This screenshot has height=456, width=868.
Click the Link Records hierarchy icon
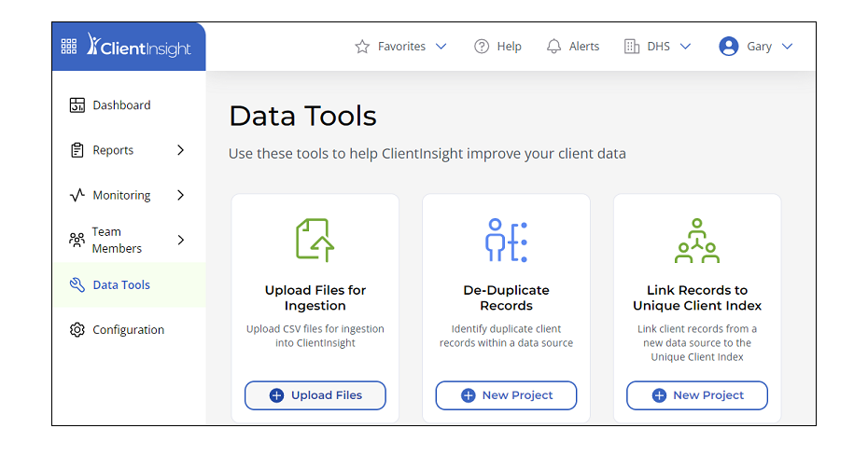click(696, 241)
